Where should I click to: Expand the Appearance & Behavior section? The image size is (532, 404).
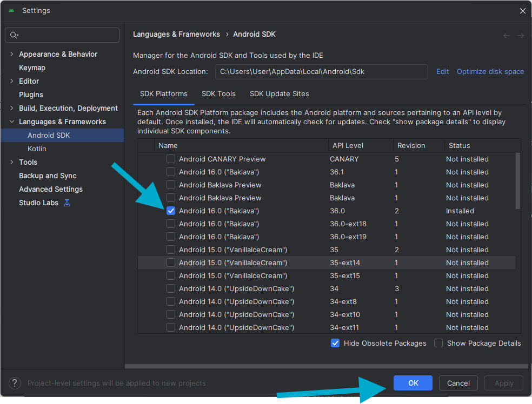coord(12,54)
